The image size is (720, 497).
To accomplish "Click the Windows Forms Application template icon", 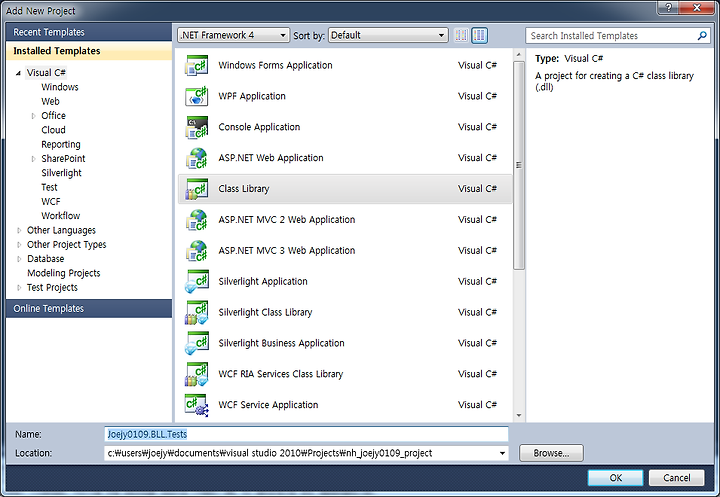I will tap(197, 66).
